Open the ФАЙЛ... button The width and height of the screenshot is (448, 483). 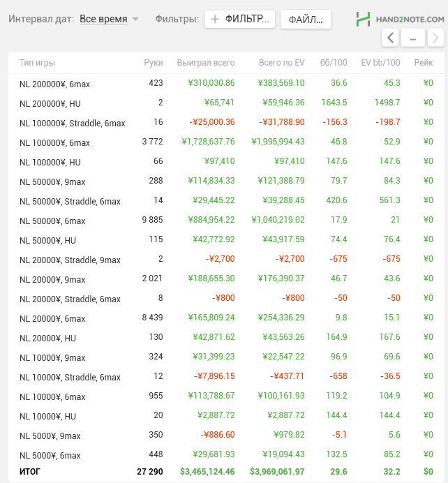click(x=306, y=20)
